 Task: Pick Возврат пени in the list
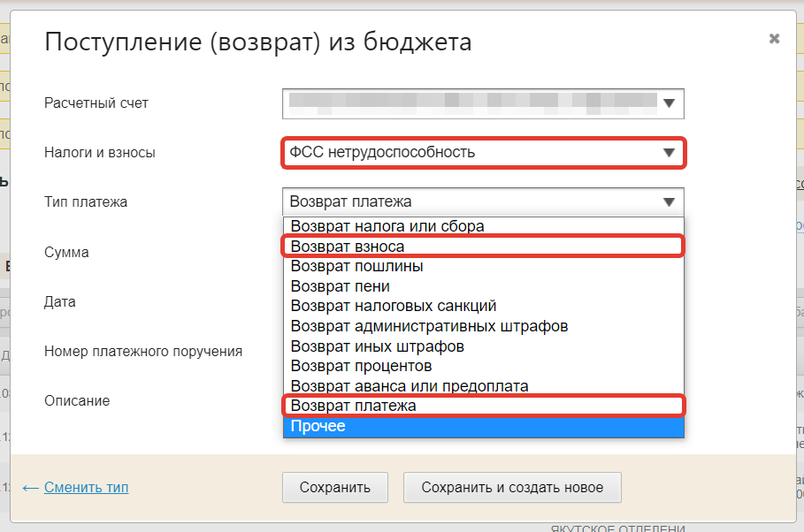[341, 286]
